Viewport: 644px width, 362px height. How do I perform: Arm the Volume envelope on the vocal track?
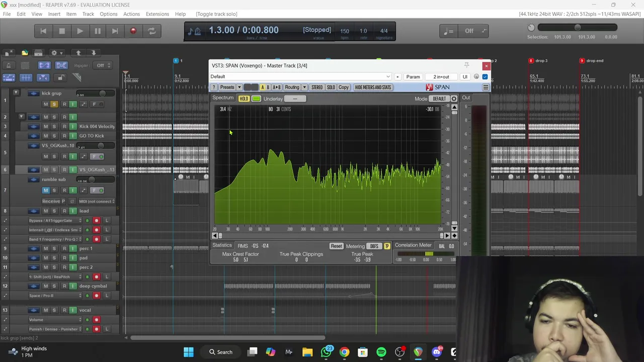(97, 320)
